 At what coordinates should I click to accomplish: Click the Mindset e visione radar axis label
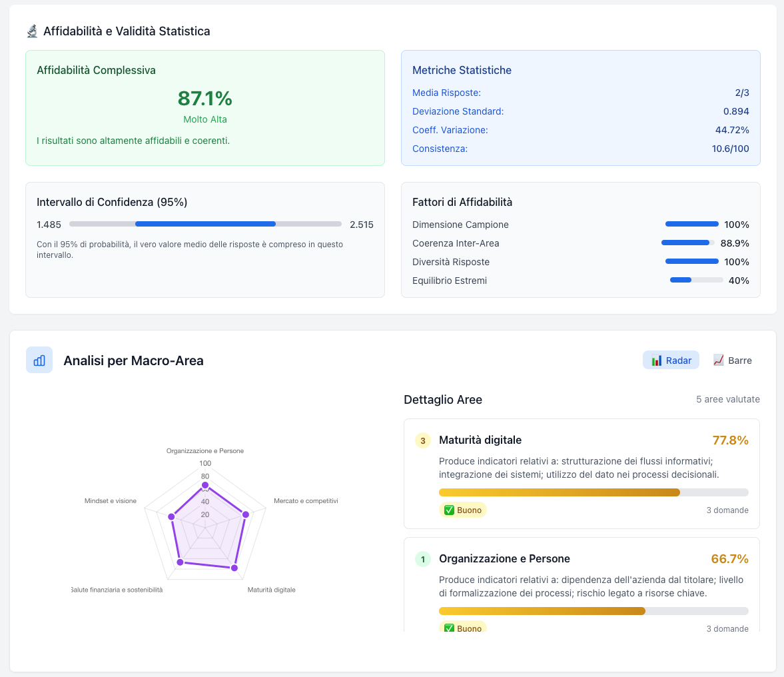(111, 501)
